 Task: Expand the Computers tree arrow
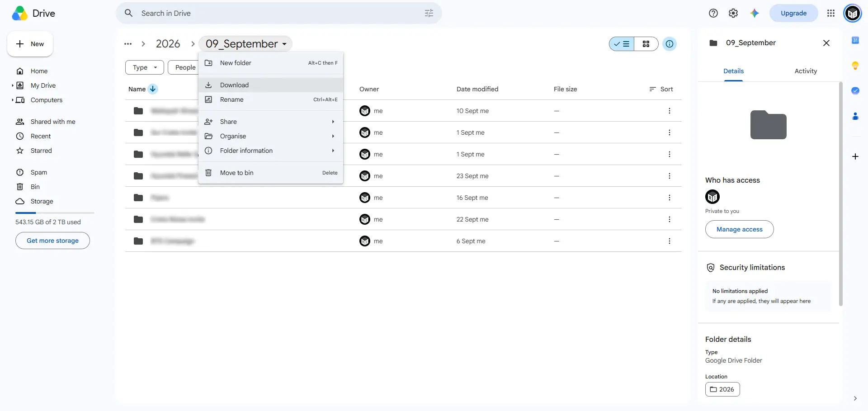point(13,99)
